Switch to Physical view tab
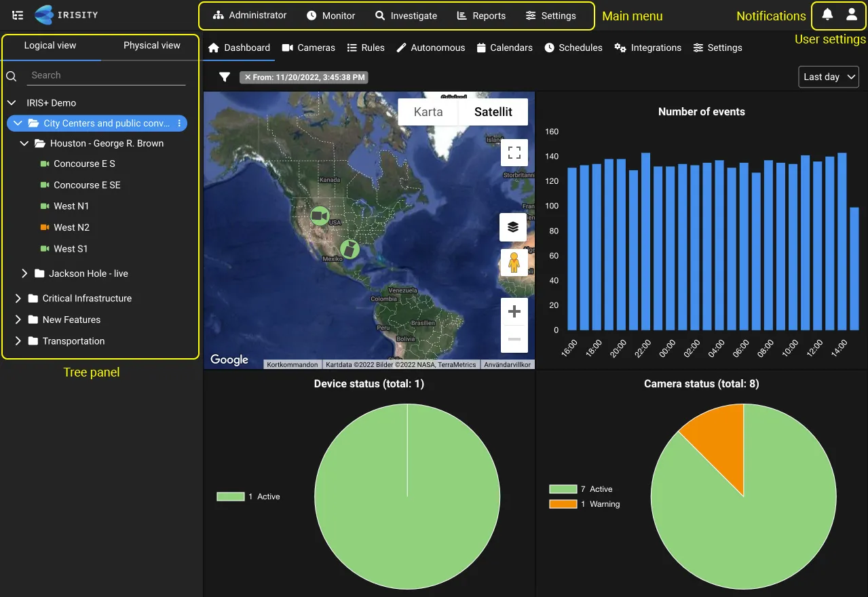868x597 pixels. click(151, 45)
